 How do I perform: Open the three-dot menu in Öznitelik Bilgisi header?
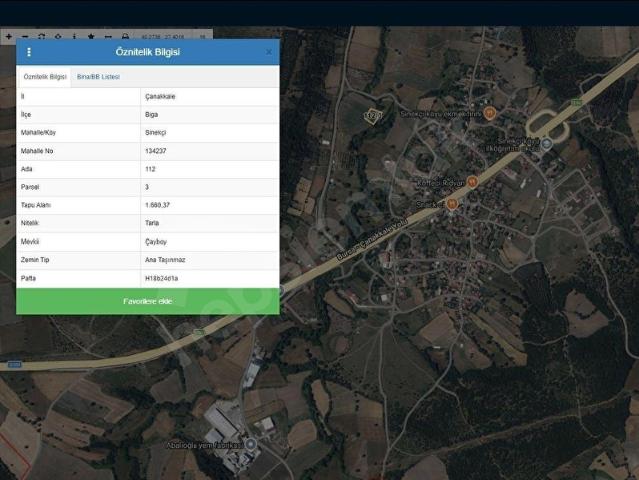pos(29,52)
